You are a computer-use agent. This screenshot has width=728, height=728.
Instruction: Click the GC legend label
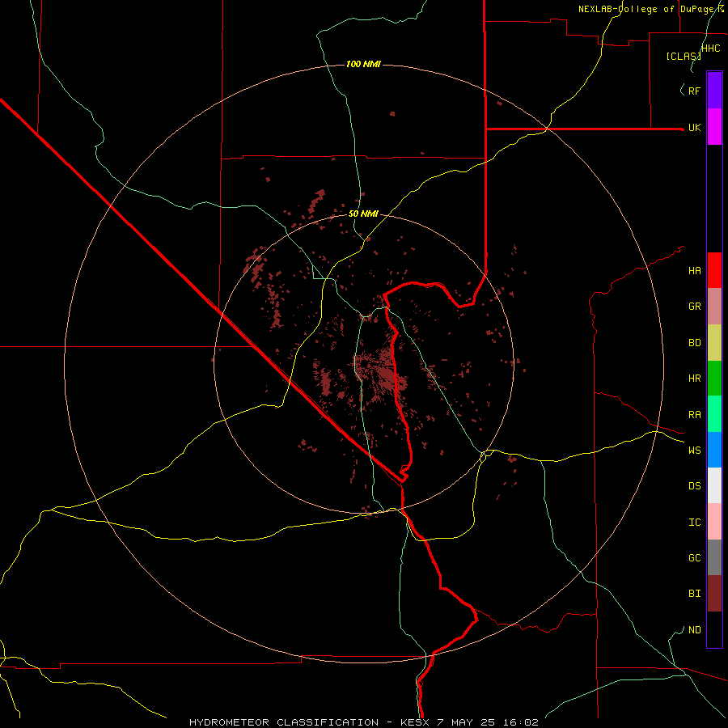pos(694,558)
